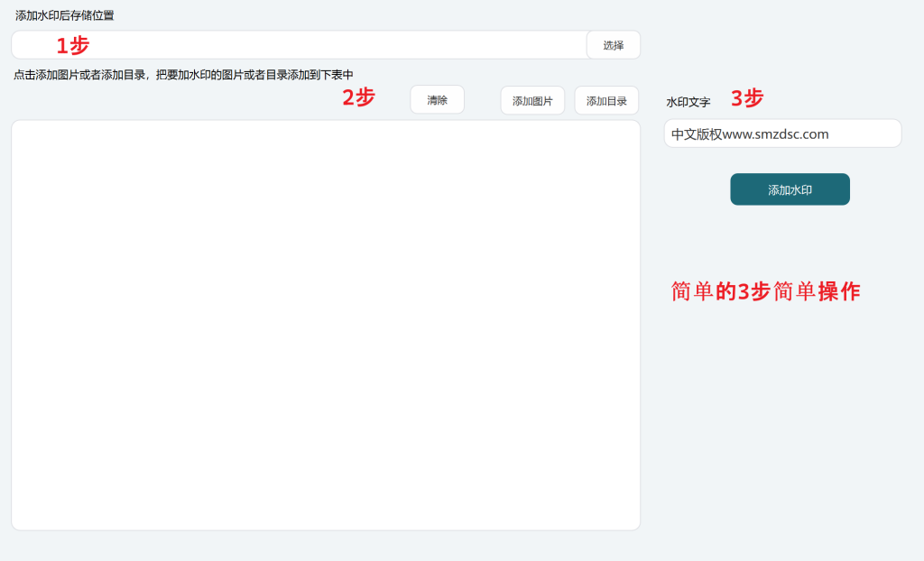Click 简单 at the slogan start
924x561 pixels.
692,291
